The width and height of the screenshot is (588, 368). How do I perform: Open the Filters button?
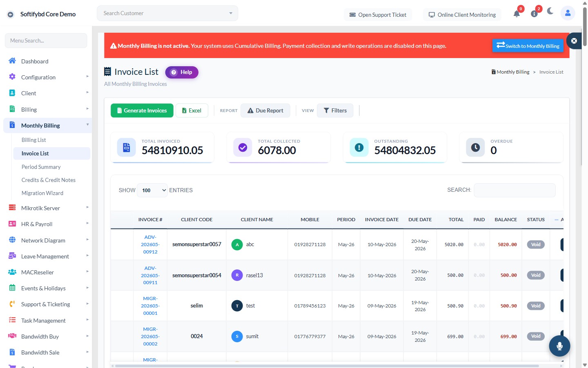click(x=335, y=110)
